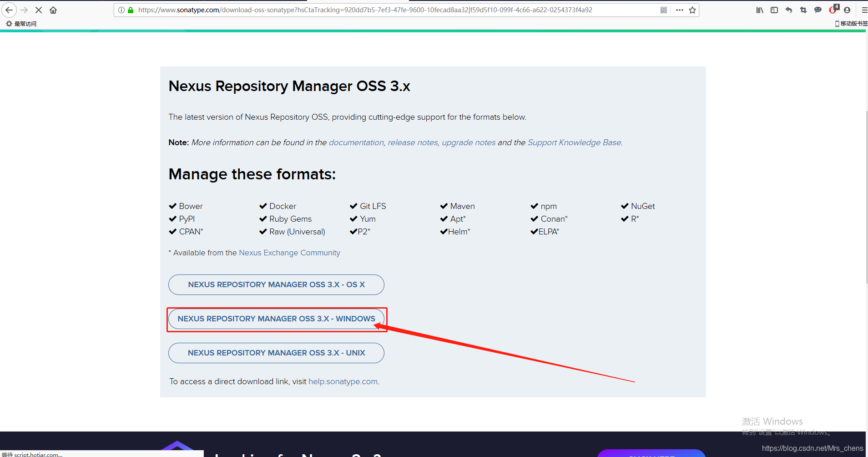The width and height of the screenshot is (868, 457).
Task: Click the Git LFS format entry
Action: click(368, 206)
